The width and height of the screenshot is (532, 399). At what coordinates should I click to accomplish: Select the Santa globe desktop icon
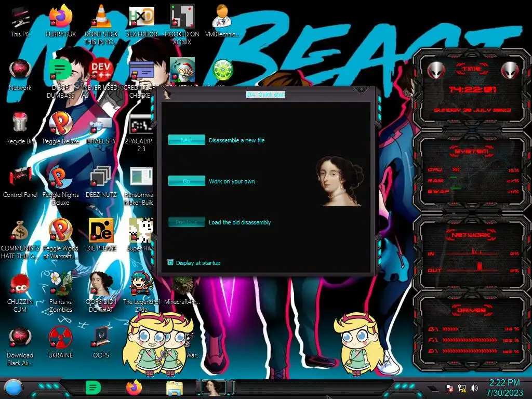pos(182,71)
